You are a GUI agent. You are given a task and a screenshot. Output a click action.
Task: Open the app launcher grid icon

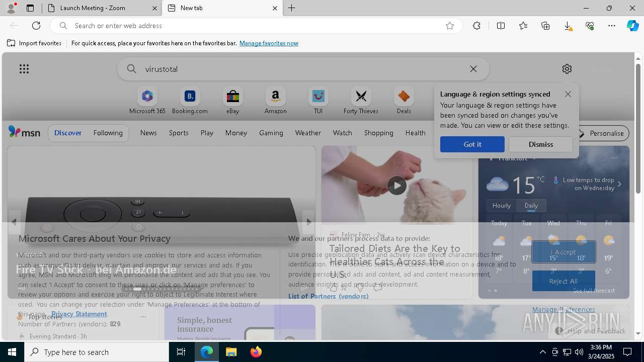click(x=24, y=69)
